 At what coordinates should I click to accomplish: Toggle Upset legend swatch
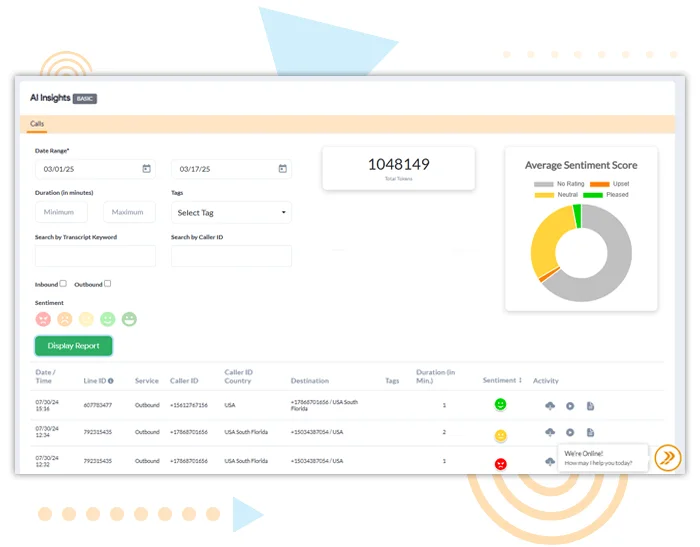tap(600, 184)
